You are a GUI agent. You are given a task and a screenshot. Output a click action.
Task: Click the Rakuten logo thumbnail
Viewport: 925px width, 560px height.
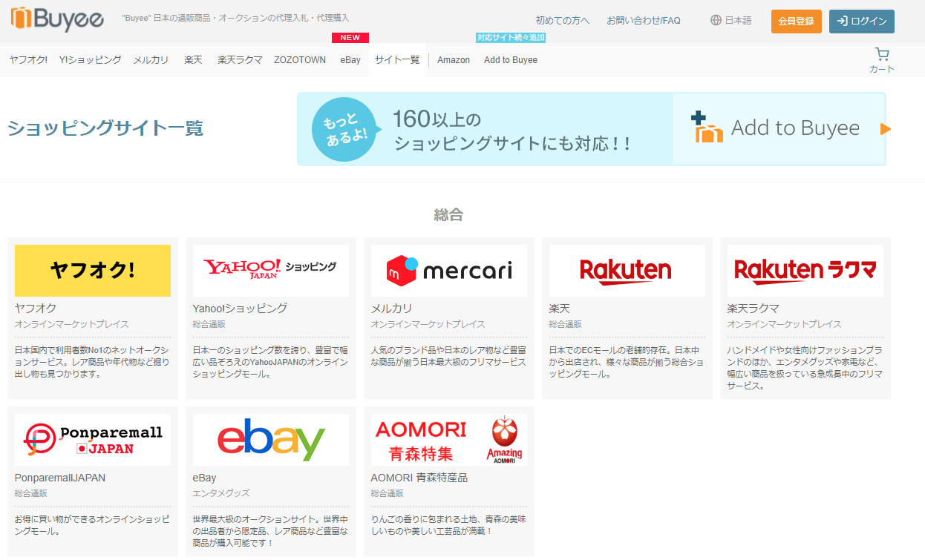627,270
